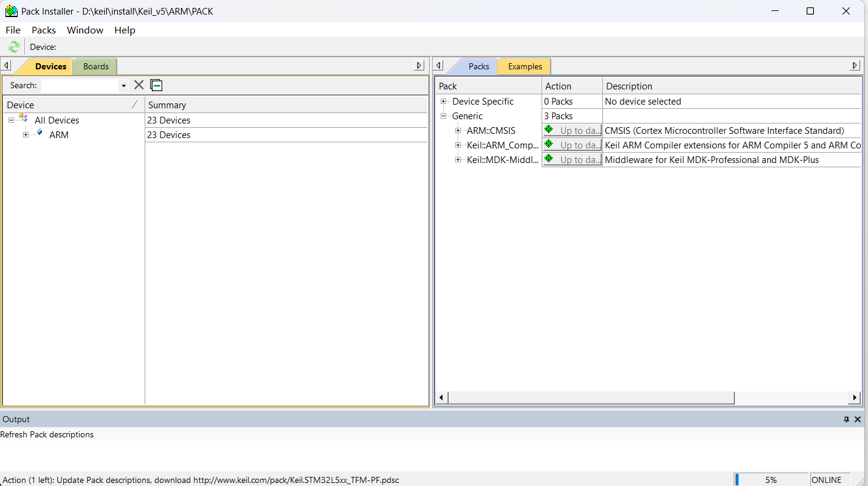
Task: Expand the Keil::MDK-Middleware pack node
Action: pos(458,160)
